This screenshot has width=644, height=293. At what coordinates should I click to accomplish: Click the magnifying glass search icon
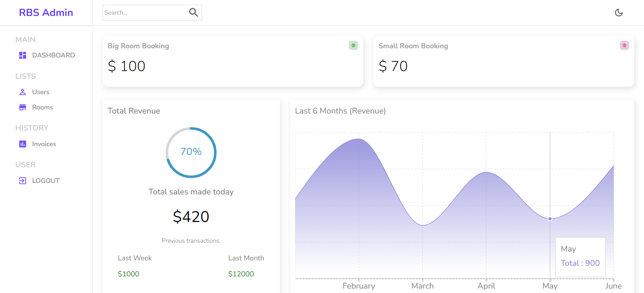coord(193,13)
